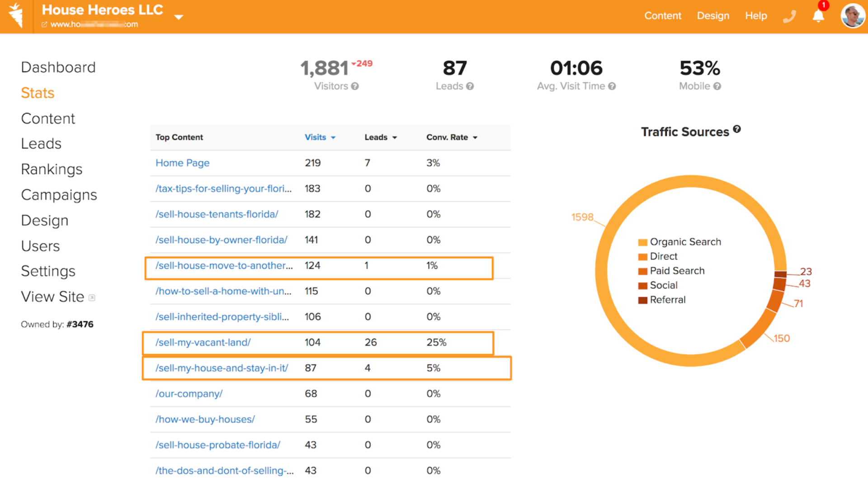The height and width of the screenshot is (481, 868).
Task: Click the phone icon in header
Action: (789, 17)
